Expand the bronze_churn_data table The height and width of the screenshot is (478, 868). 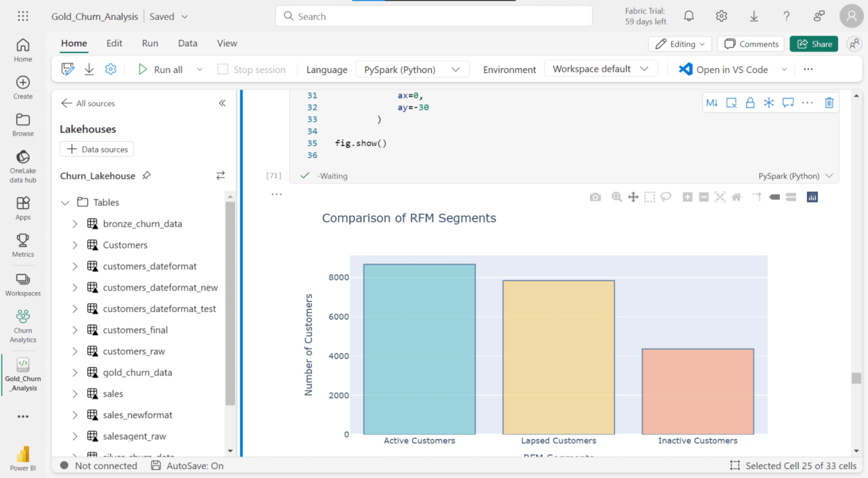point(75,224)
